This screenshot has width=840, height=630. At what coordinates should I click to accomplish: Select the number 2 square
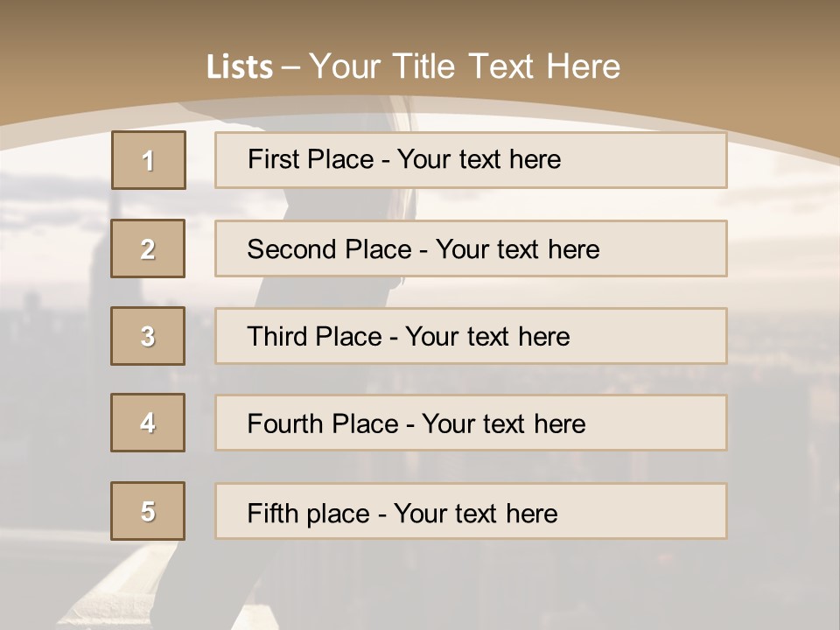click(x=148, y=248)
